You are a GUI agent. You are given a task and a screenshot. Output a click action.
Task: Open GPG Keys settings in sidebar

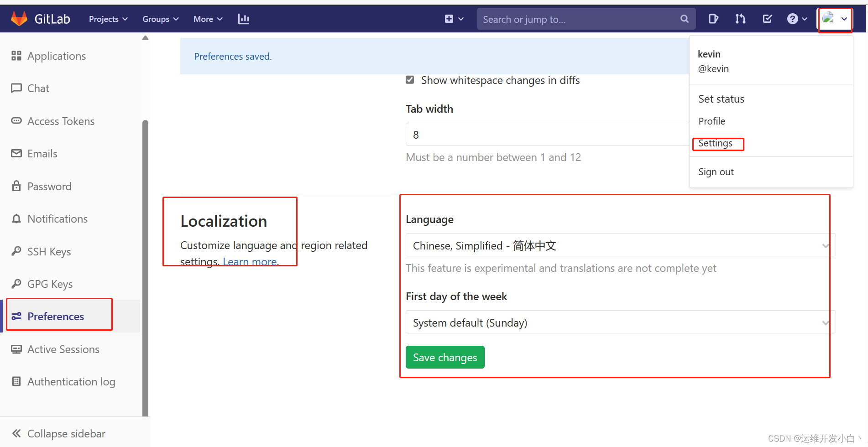[50, 284]
